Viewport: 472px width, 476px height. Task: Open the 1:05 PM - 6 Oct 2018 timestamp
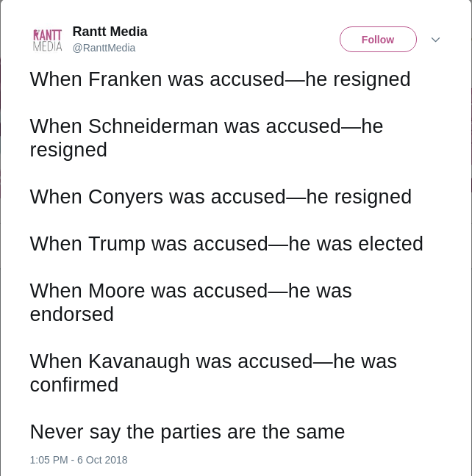point(79,460)
